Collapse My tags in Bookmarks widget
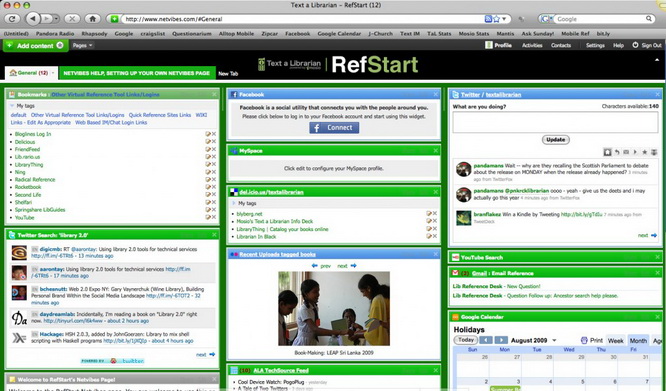Screen dimensions: 666x391 [x=12, y=106]
